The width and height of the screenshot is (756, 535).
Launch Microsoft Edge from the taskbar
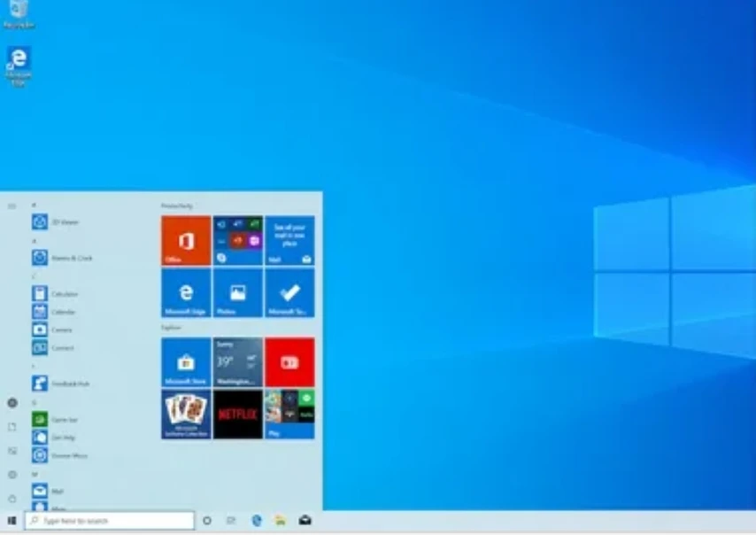(257, 521)
